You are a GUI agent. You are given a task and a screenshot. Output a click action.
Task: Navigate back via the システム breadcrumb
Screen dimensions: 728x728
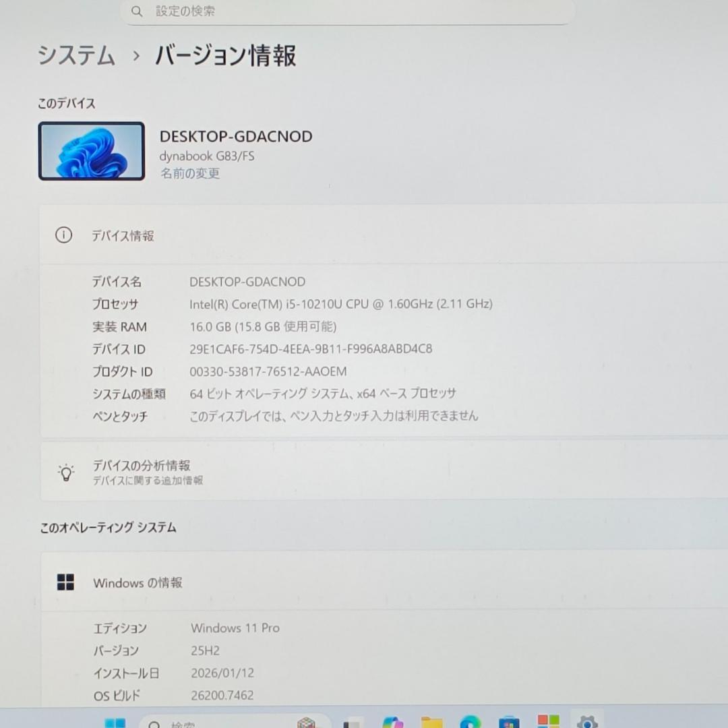(76, 57)
